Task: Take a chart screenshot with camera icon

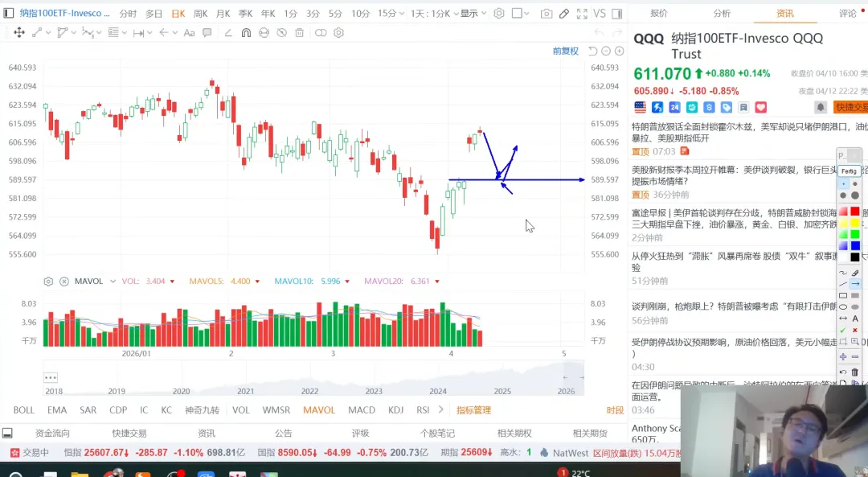Action: (547, 14)
